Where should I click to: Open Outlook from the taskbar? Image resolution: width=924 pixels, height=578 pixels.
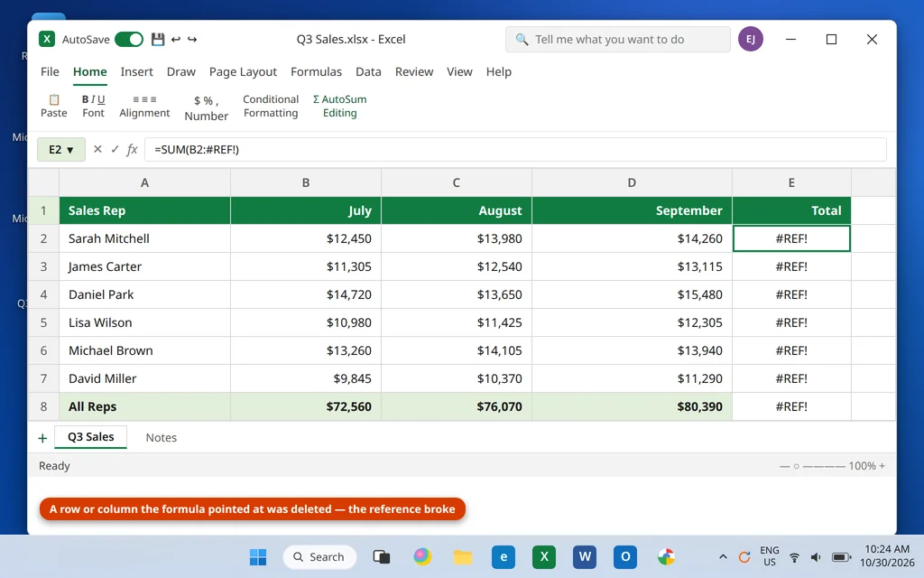[625, 556]
